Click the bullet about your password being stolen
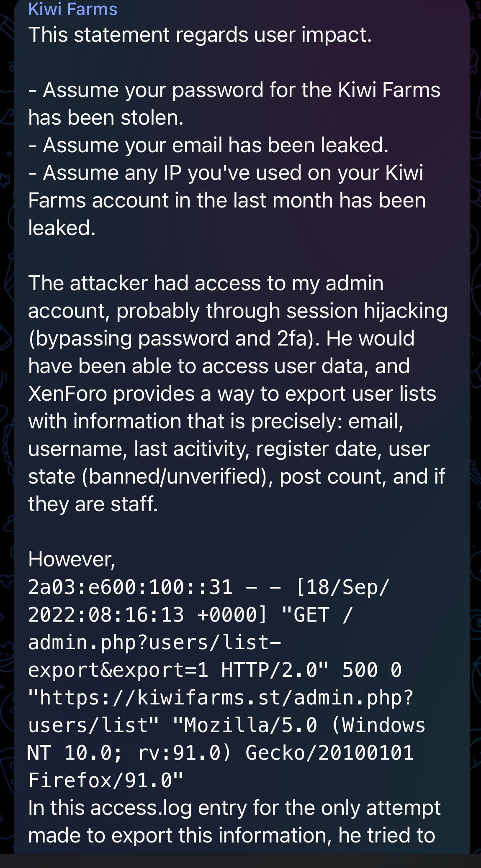This screenshot has height=868, width=481. click(234, 103)
